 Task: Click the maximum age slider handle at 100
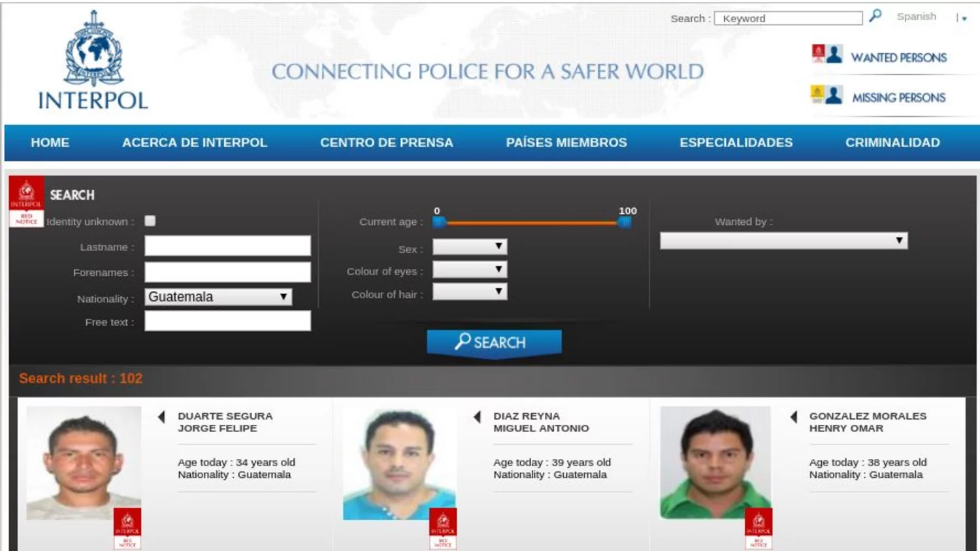pos(625,222)
